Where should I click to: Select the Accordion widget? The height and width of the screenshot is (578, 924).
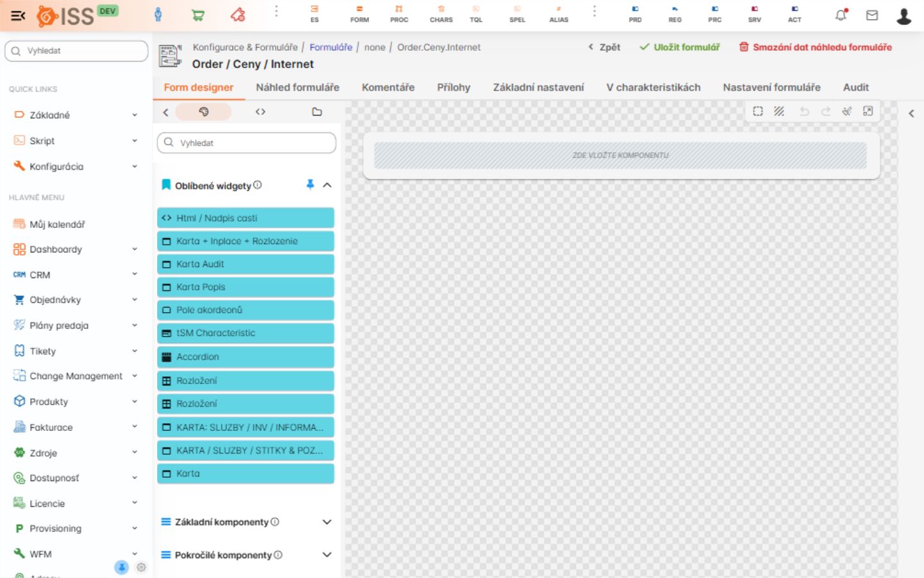pyautogui.click(x=246, y=356)
